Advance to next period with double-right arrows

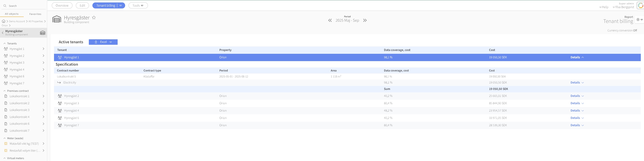[365, 21]
